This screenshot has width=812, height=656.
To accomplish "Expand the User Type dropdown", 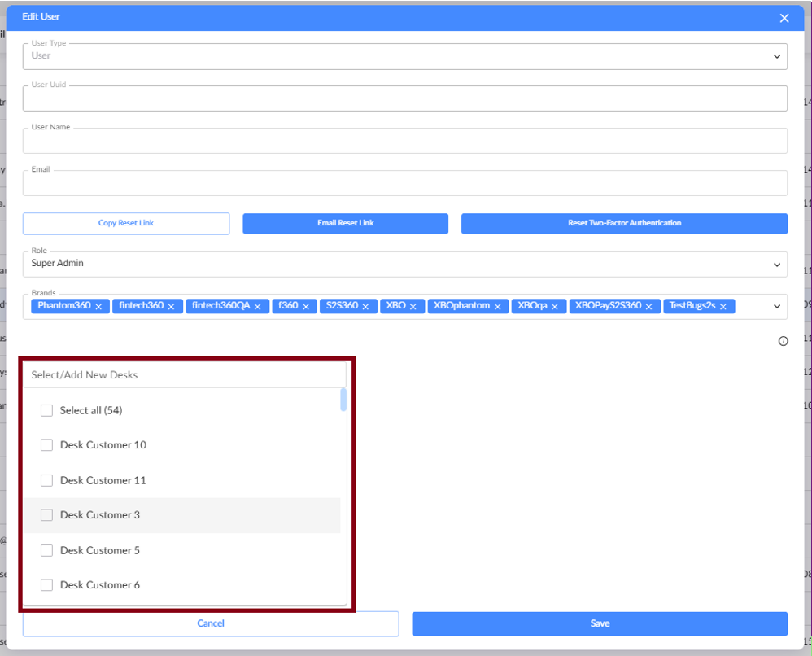I will pyautogui.click(x=776, y=56).
